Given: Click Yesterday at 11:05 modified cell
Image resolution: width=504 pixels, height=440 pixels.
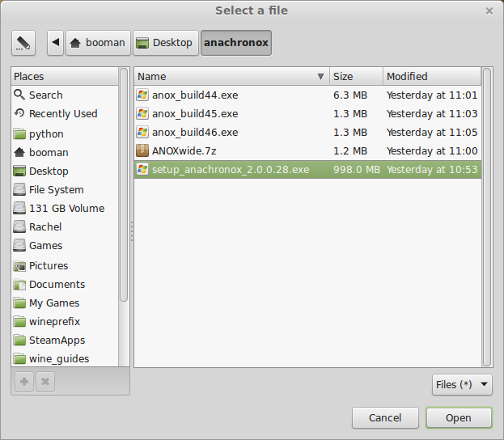Looking at the screenshot, I should point(432,133).
